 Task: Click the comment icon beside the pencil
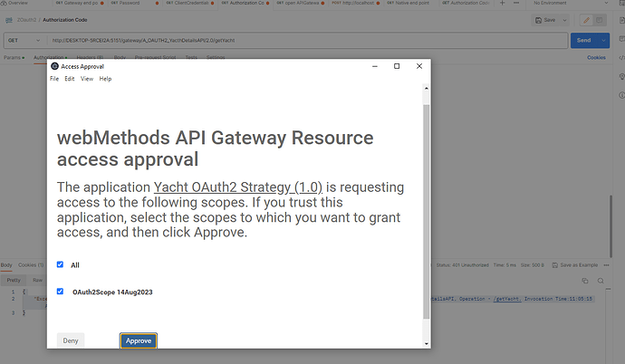[599, 20]
